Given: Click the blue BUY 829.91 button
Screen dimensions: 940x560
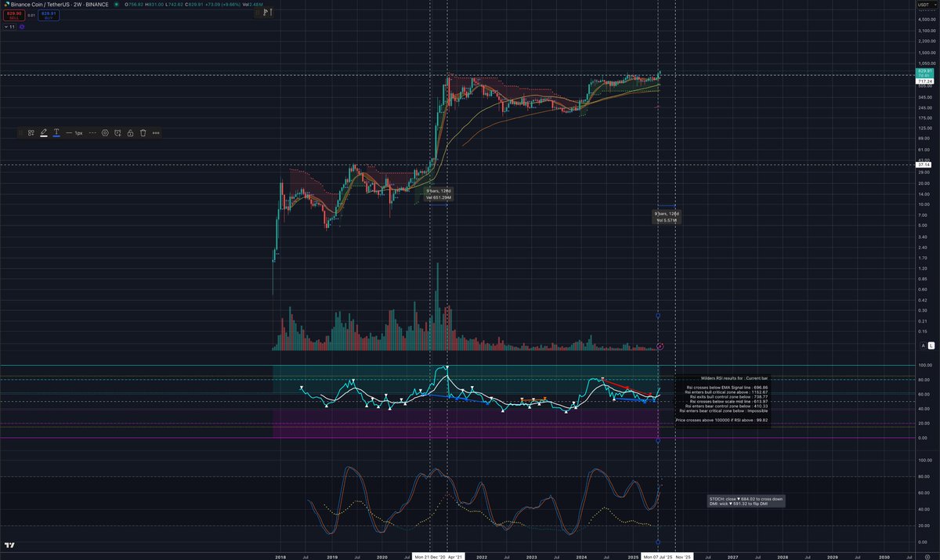Looking at the screenshot, I should (x=49, y=14).
